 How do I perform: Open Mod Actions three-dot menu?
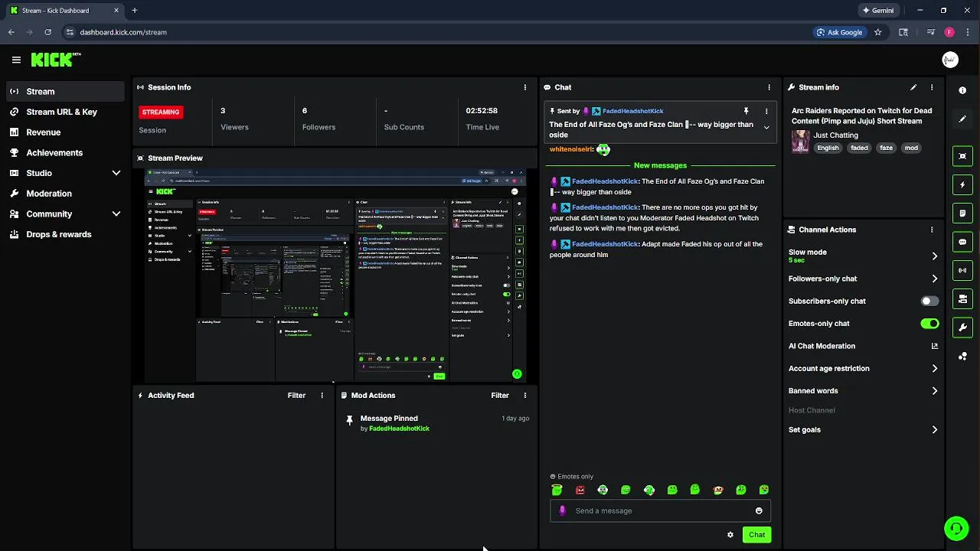525,396
